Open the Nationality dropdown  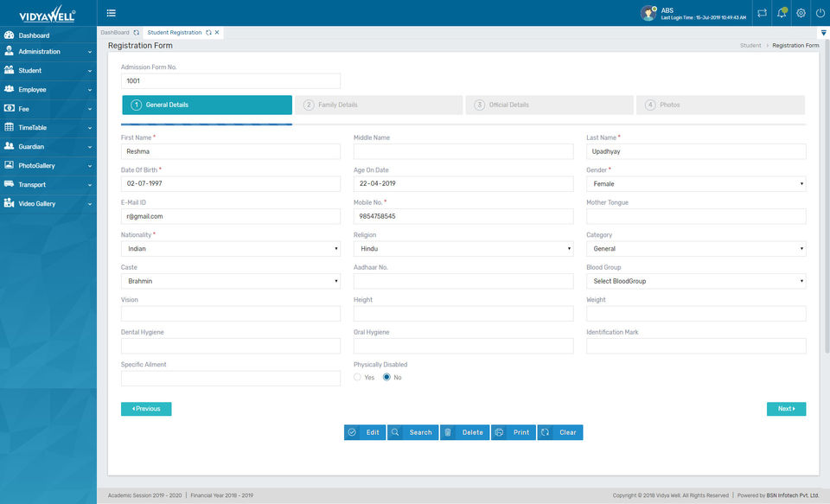230,249
